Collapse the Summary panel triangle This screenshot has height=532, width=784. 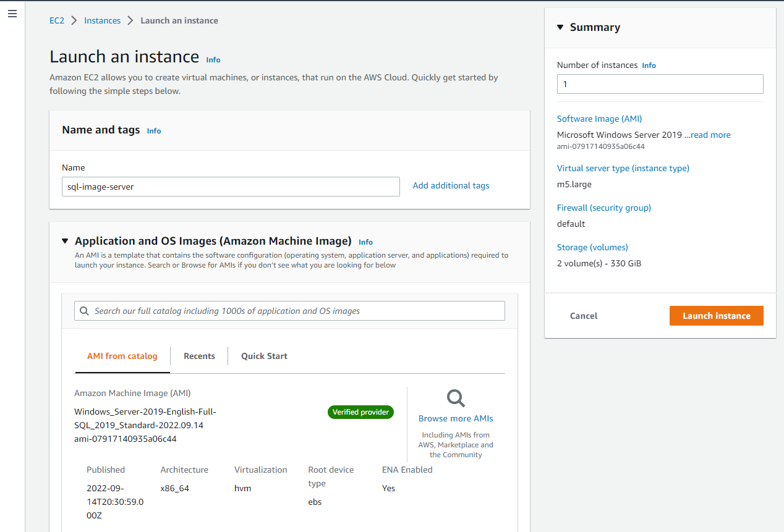(560, 27)
